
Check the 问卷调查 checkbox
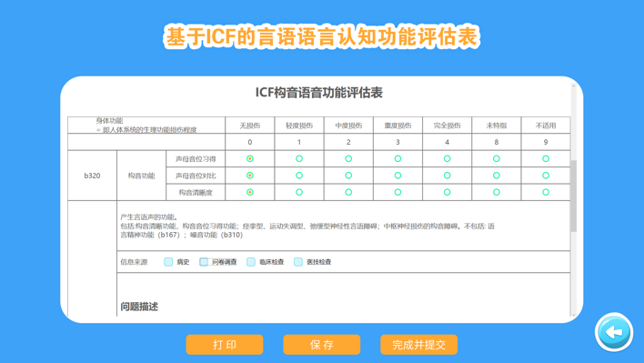click(204, 262)
